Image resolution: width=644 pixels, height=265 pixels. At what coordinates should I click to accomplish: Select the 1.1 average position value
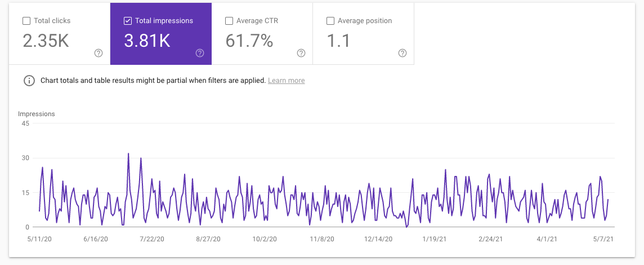[338, 41]
